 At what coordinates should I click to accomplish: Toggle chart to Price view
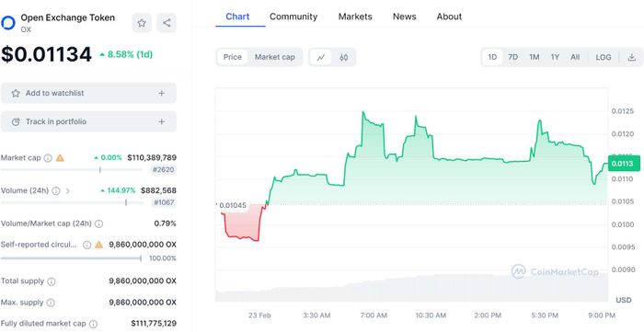click(233, 57)
